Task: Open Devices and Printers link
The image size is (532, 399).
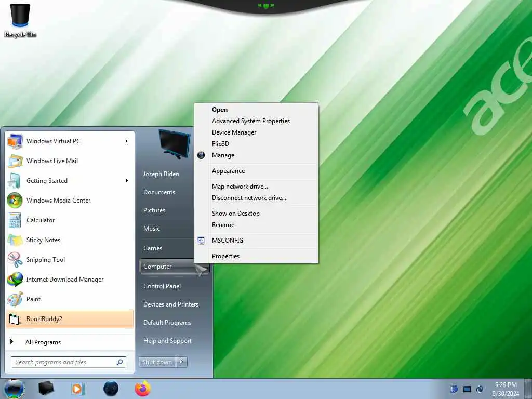Action: pyautogui.click(x=170, y=304)
